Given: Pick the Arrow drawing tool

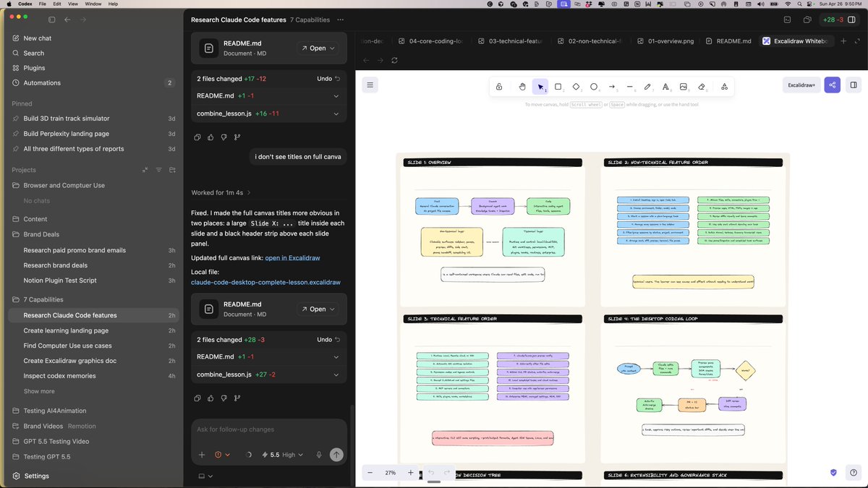Looking at the screenshot, I should point(612,87).
